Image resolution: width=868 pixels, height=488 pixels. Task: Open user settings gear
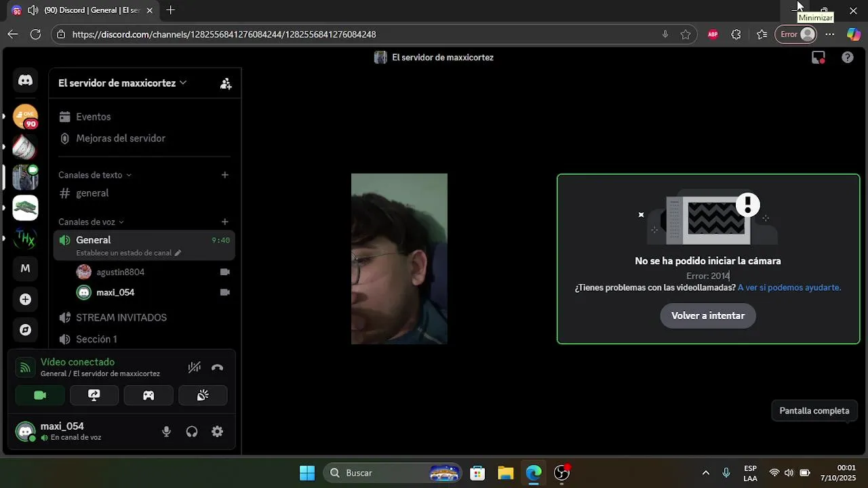(217, 432)
